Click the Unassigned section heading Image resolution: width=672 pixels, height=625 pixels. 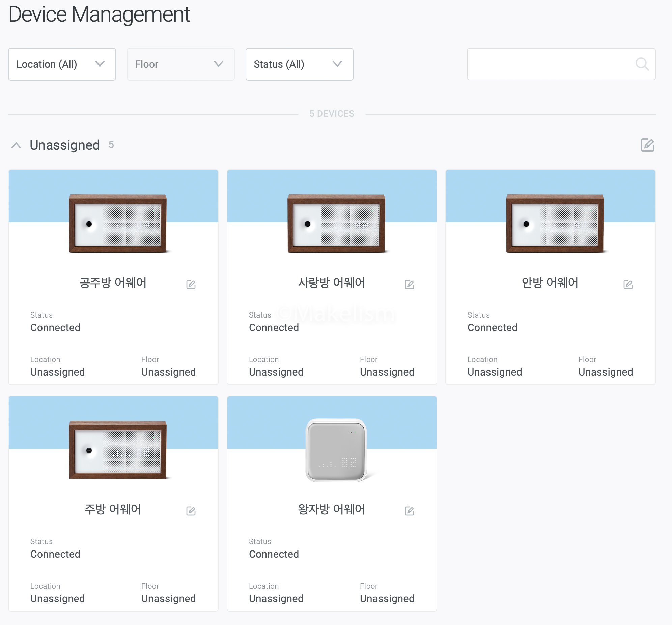(x=64, y=145)
